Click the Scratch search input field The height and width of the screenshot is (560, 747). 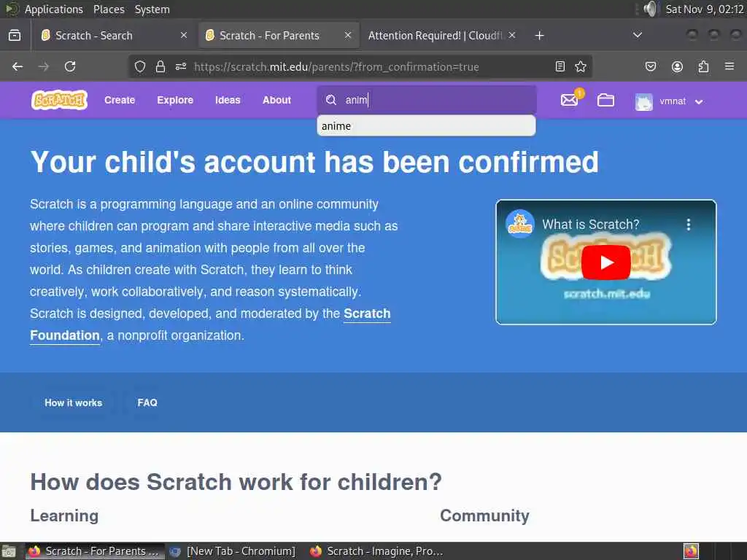coord(427,100)
